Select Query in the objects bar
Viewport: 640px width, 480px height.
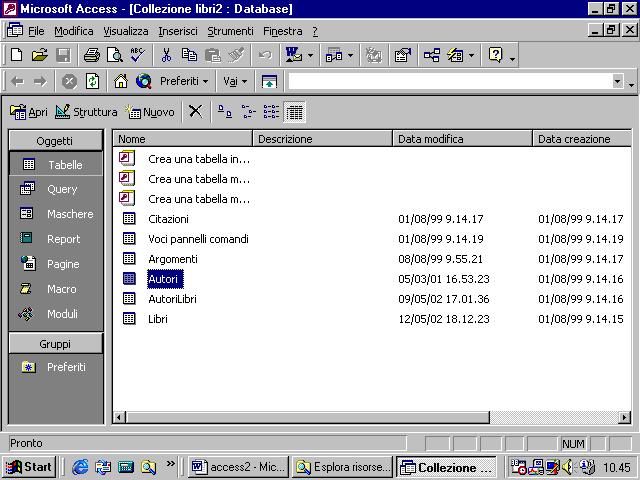[x=56, y=189]
